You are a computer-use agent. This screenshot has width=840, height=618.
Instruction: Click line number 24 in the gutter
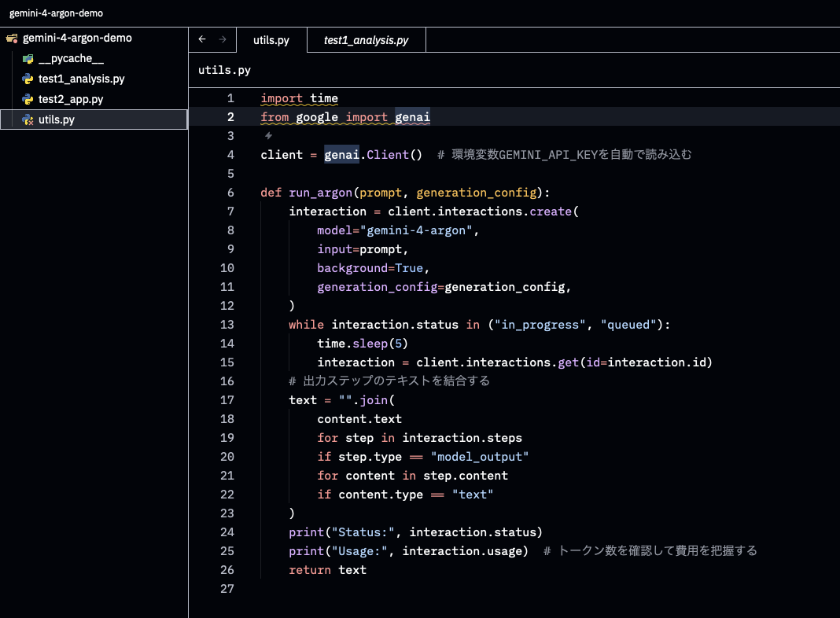(227, 532)
